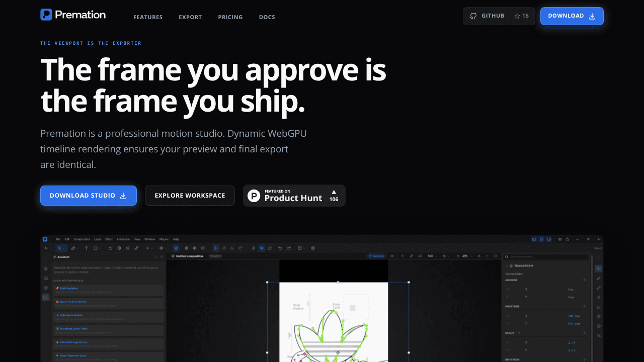This screenshot has height=362, width=644.
Task: Click the plus icon in Assistant panel header
Action: pyautogui.click(x=155, y=257)
